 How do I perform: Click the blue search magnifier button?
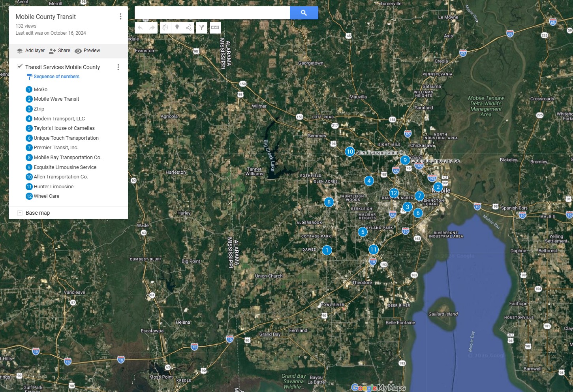click(x=304, y=13)
